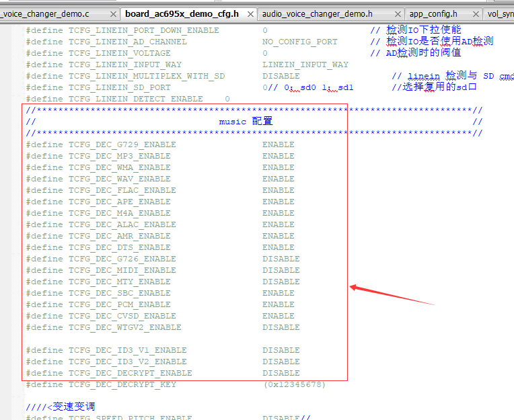Click TCFG_DEC_ID3_V1_ENABLE macro name
This screenshot has width=514, height=420.
(x=128, y=351)
